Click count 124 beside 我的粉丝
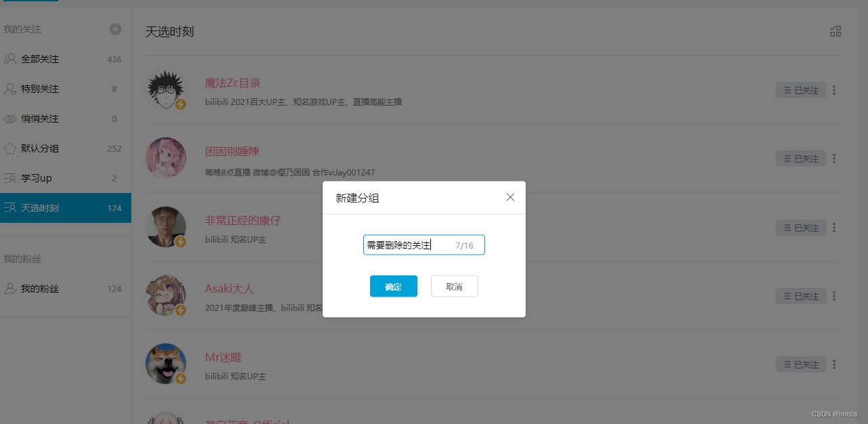Viewport: 868px width, 424px height. coord(114,289)
